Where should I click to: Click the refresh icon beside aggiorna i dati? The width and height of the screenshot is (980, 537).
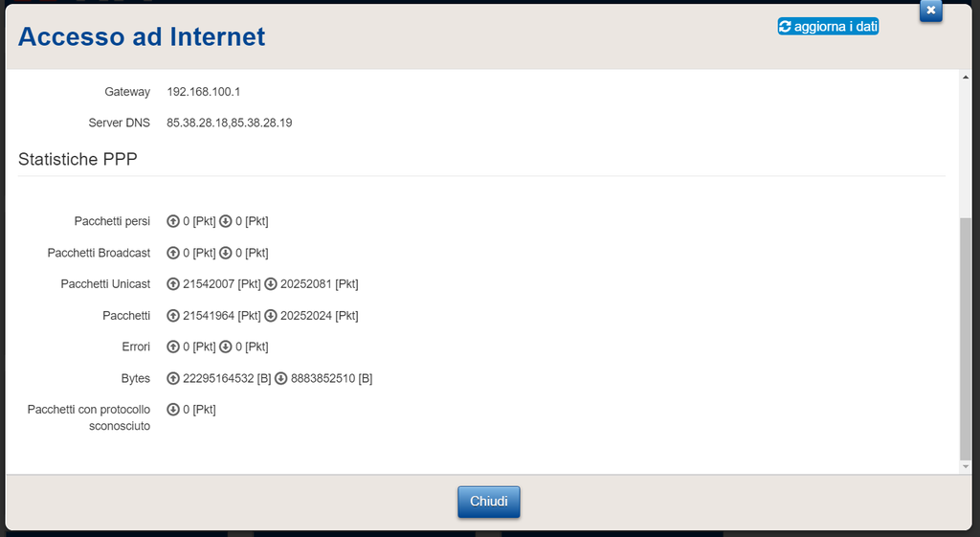[x=786, y=27]
